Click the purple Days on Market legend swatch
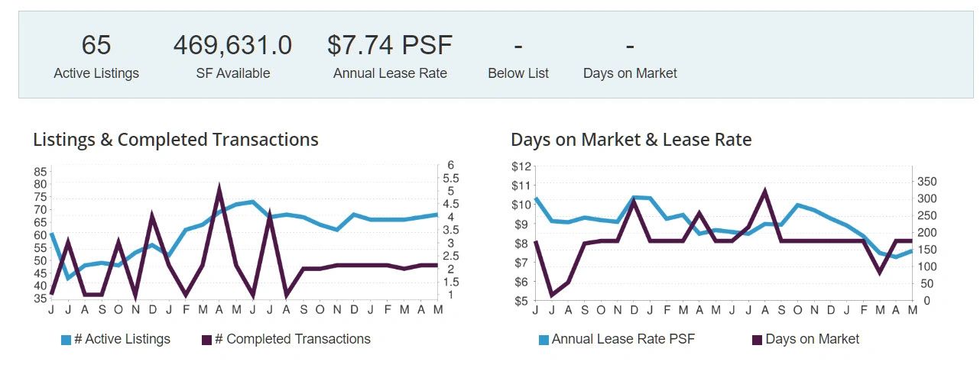The height and width of the screenshot is (368, 980). click(x=757, y=340)
